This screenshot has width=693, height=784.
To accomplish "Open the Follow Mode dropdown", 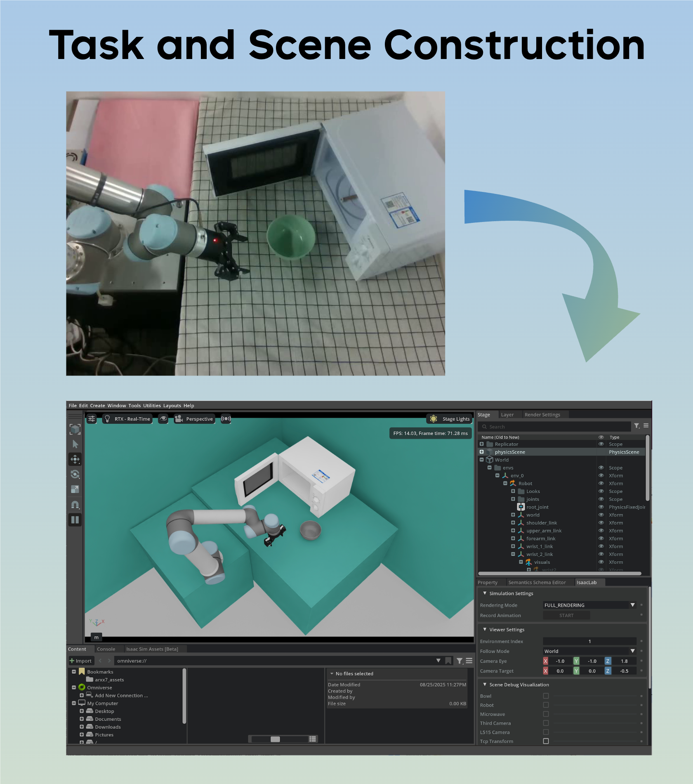I will [x=590, y=651].
